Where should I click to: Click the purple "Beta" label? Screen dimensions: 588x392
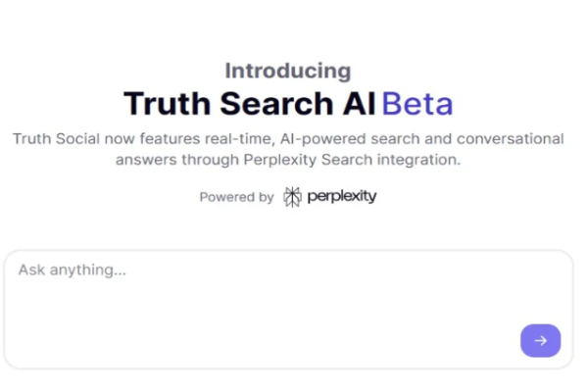[x=417, y=103]
